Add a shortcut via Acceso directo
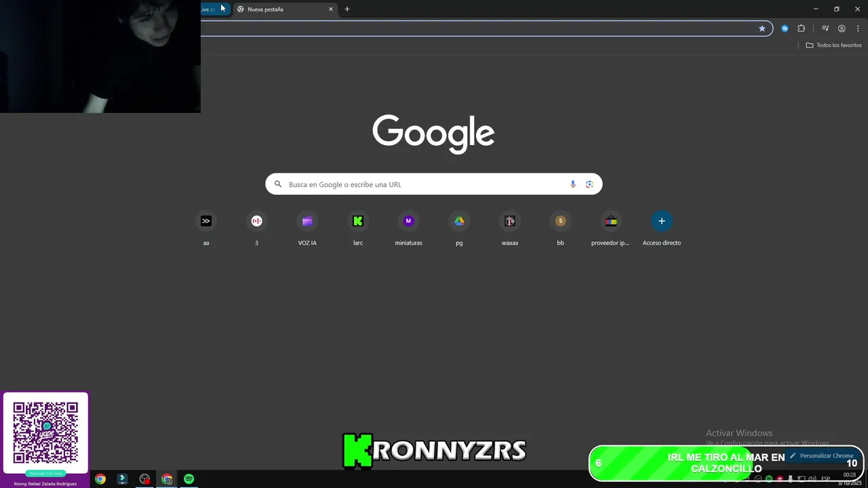The width and height of the screenshot is (868, 488). [662, 228]
